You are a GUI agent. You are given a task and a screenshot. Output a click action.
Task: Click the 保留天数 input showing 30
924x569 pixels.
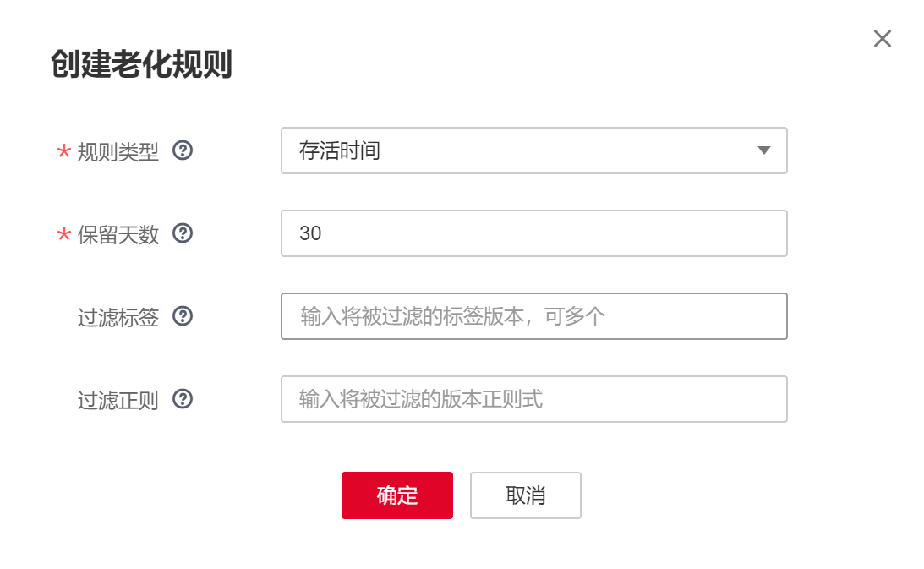click(x=534, y=233)
